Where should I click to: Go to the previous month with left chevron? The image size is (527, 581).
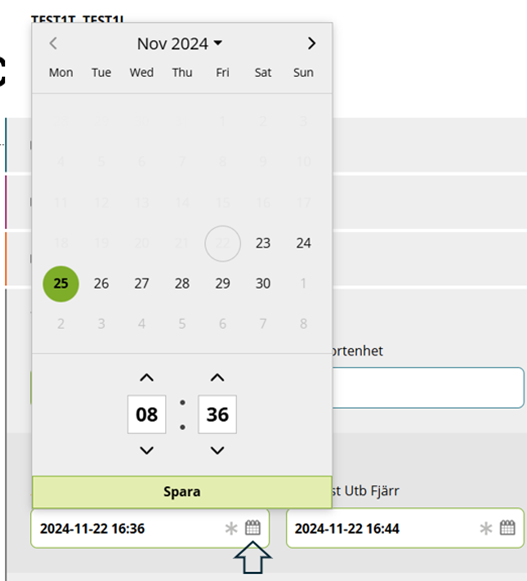(x=53, y=43)
